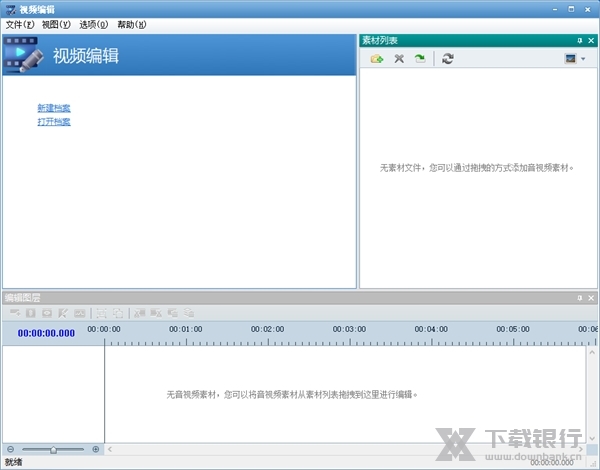Click the add material folder icon
The image size is (600, 470).
point(377,59)
